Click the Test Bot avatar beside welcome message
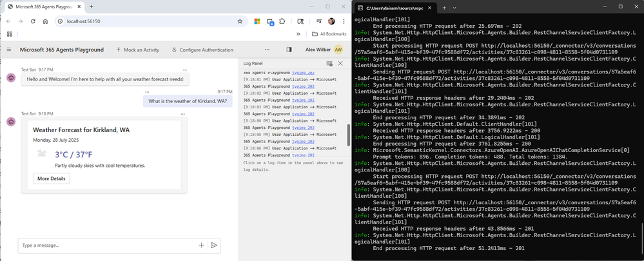 click(11, 78)
